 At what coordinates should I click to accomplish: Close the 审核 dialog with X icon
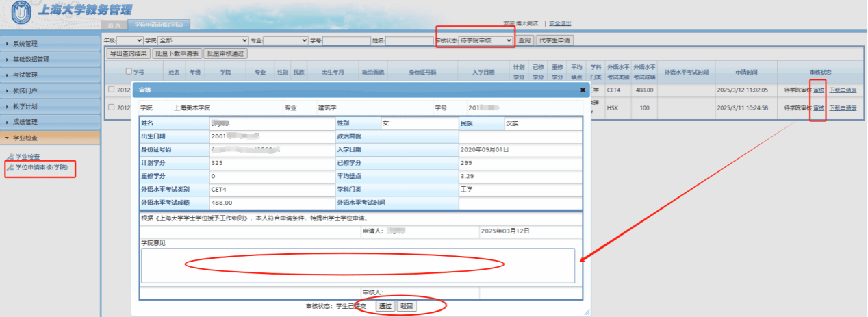(583, 90)
